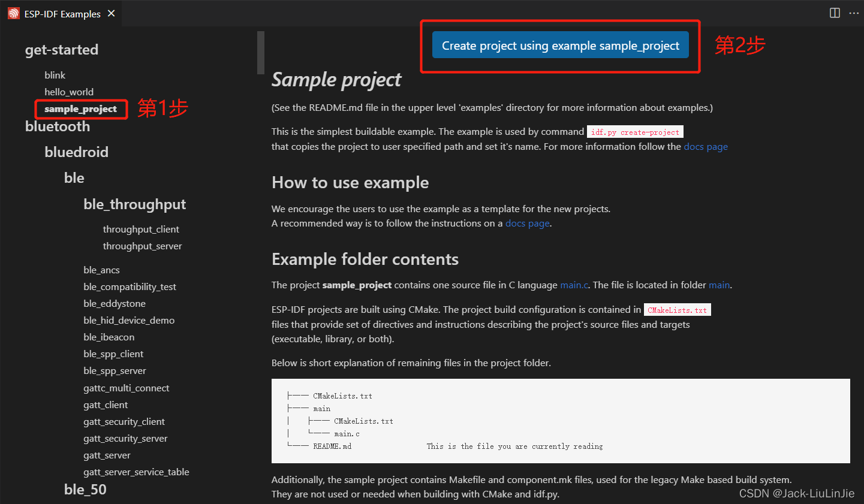864x504 pixels.
Task: Jump to the get-started category heading
Action: (62, 50)
